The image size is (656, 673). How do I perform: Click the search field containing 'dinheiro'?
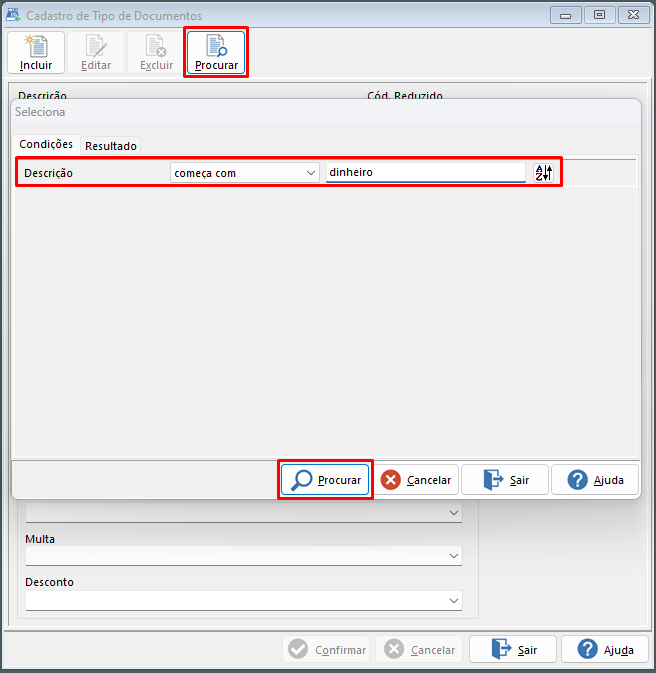(425, 173)
